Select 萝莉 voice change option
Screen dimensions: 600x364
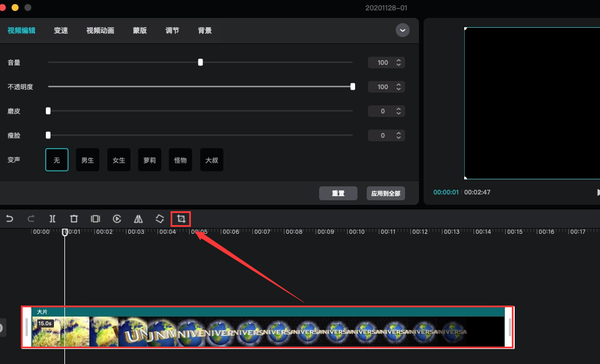[x=150, y=160]
